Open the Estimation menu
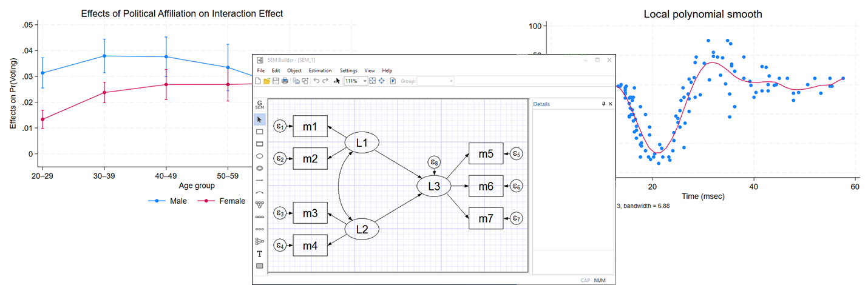Screen dimensions: 868x285 point(320,71)
